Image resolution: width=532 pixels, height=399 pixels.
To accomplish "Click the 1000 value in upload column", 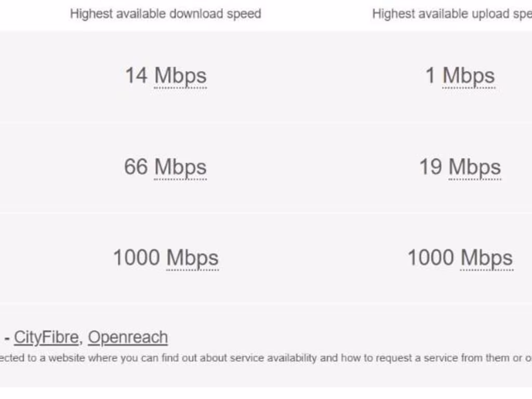I will [431, 258].
